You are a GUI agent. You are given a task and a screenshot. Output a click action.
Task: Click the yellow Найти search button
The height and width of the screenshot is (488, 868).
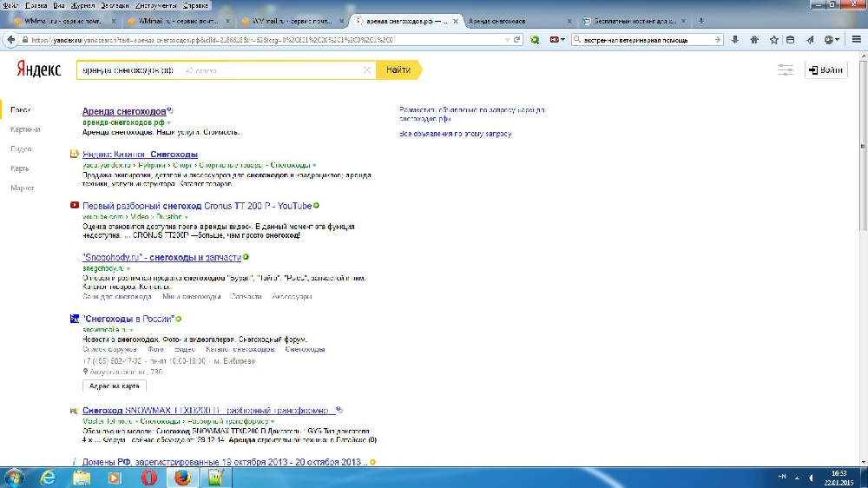pyautogui.click(x=398, y=69)
